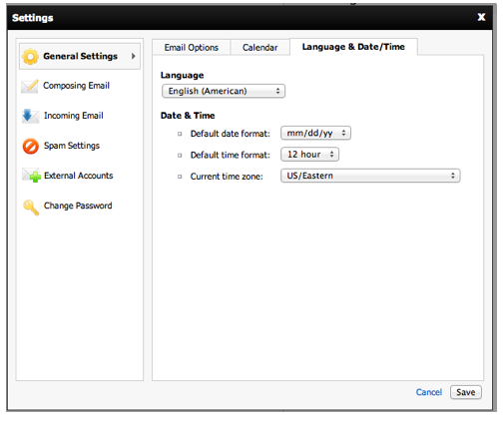Click the External Accounts green plus icon
Screen dimensions: 504x422
pos(31,176)
